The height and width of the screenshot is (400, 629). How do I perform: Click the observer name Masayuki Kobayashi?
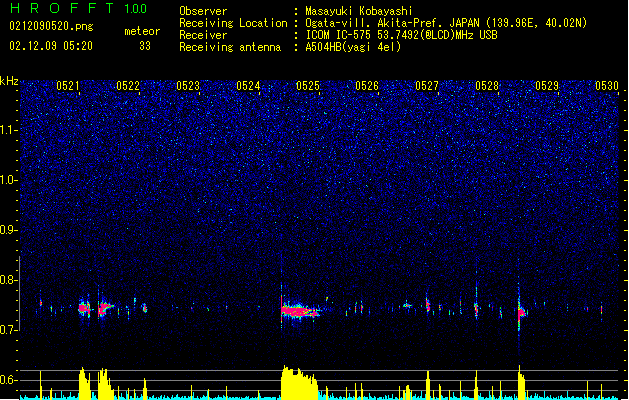click(x=359, y=11)
